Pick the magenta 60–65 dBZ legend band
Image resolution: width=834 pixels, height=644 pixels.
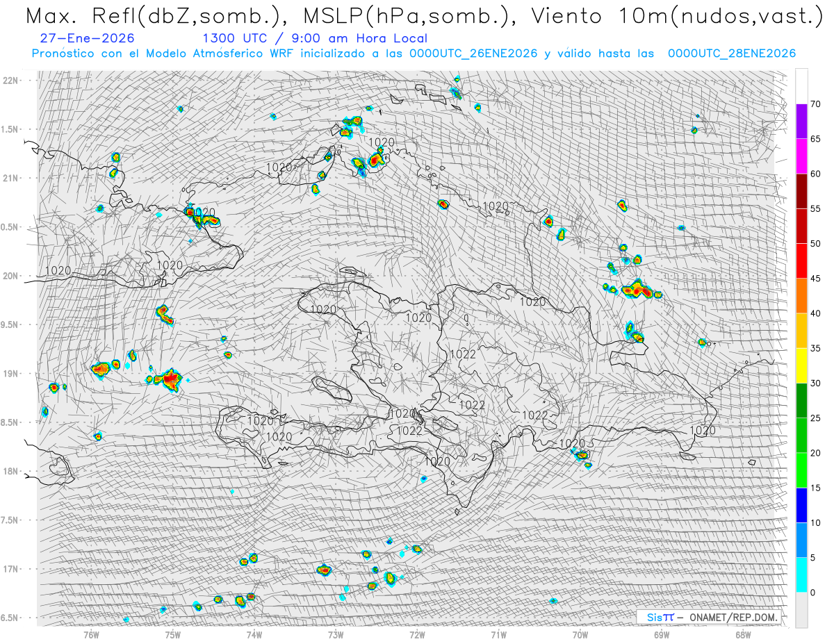pos(801,156)
